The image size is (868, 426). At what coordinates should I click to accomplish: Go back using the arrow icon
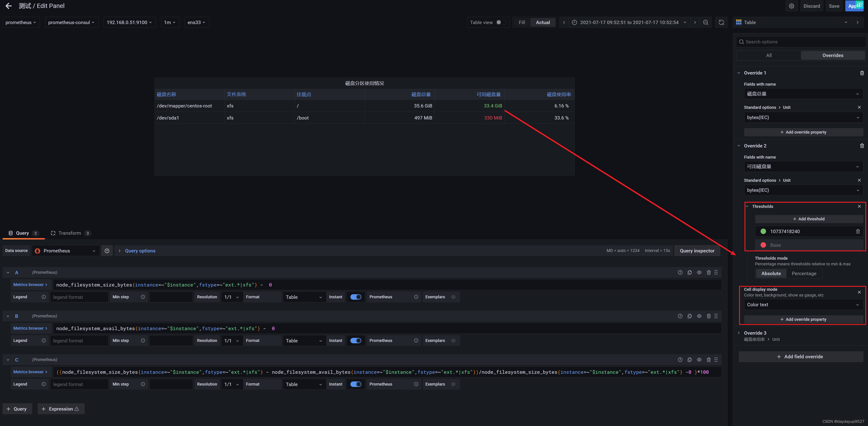8,6
